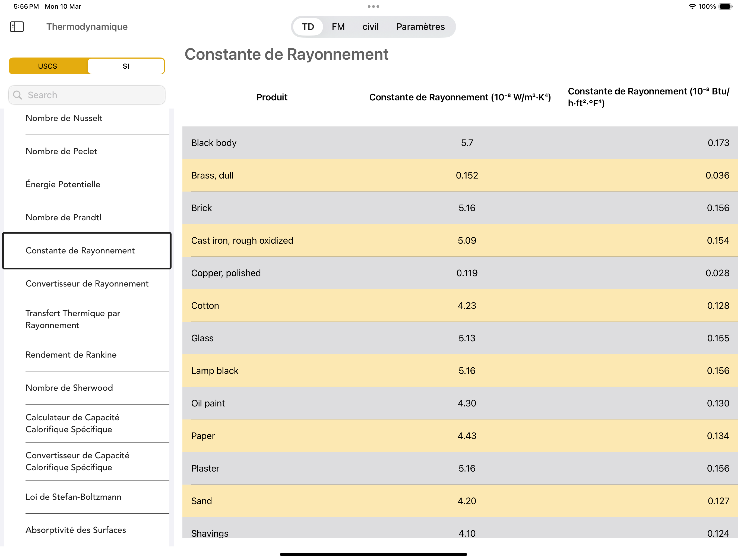
Task: Open Calculateur de Capacité Calorifique Spécifique
Action: pyautogui.click(x=87, y=424)
